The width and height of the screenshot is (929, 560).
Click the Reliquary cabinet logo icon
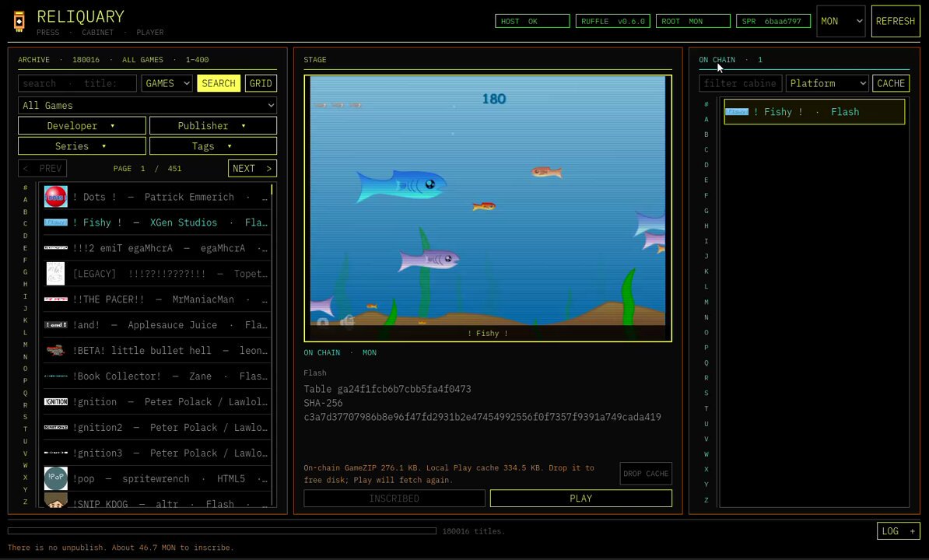coord(19,21)
